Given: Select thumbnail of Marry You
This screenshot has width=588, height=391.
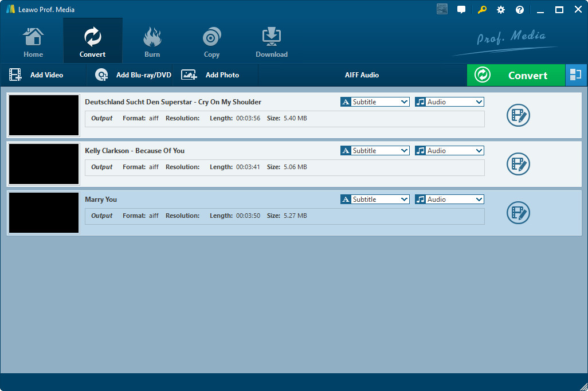Looking at the screenshot, I should 44,213.
